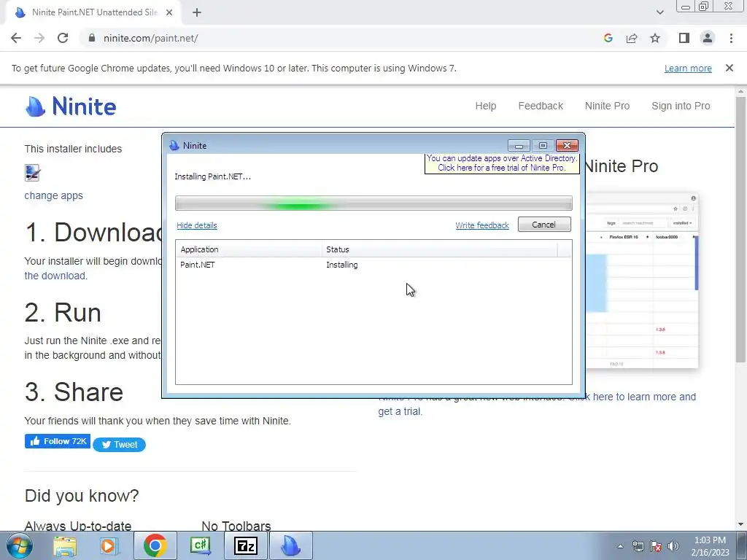This screenshot has height=560, width=747.
Task: Open the Action Center flag icon
Action: click(x=656, y=546)
